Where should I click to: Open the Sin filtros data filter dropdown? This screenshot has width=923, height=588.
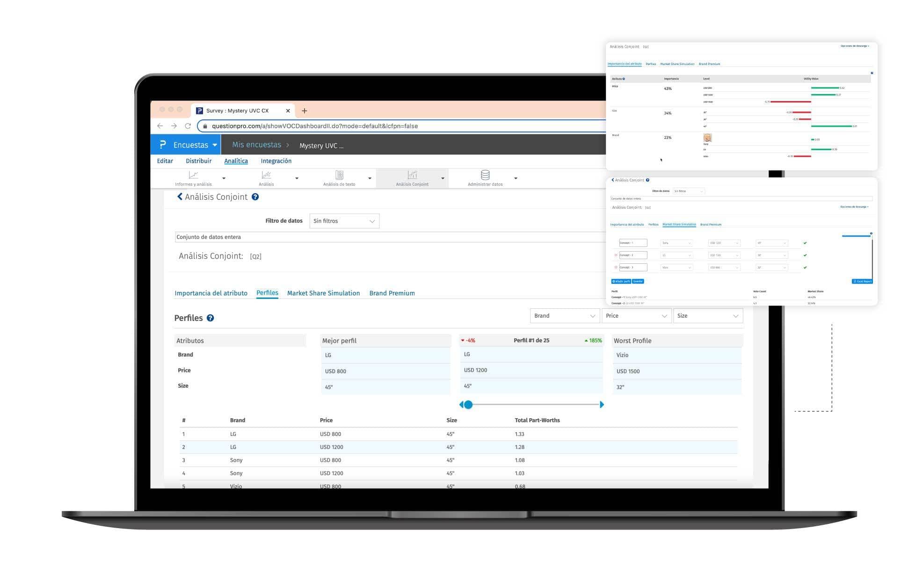tap(344, 221)
